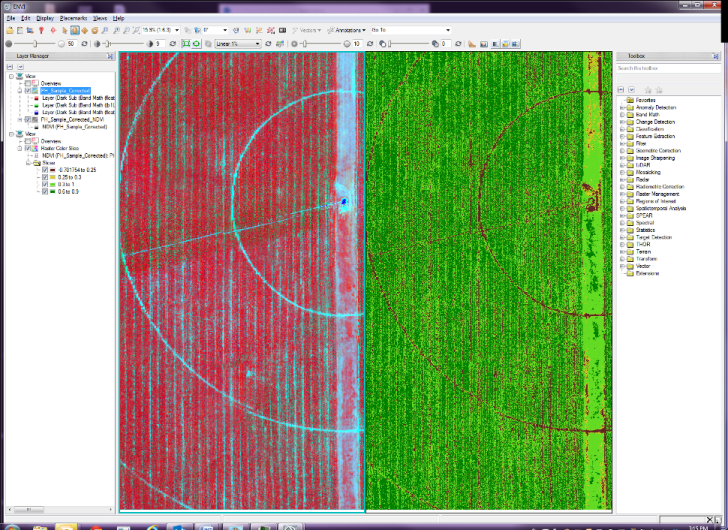The width and height of the screenshot is (728, 530).
Task: Open the Placemarks menu
Action: tap(74, 18)
